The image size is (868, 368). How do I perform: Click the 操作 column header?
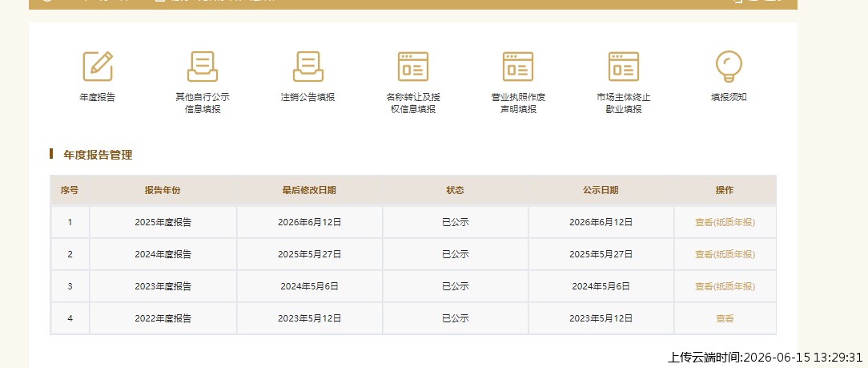(725, 190)
